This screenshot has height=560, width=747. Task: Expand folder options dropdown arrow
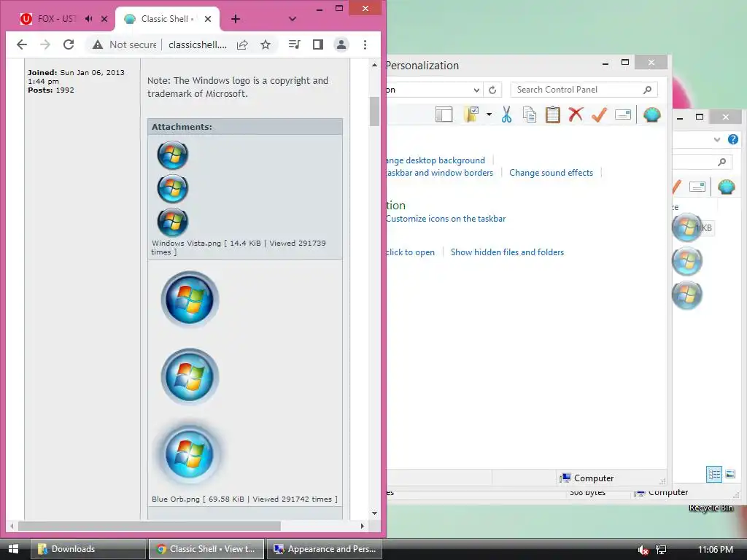489,114
